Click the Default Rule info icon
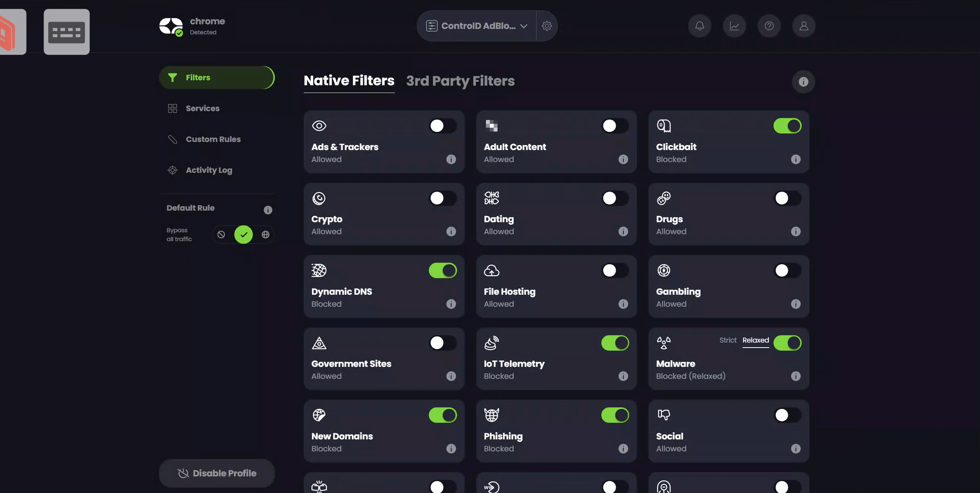The height and width of the screenshot is (493, 980). 268,210
